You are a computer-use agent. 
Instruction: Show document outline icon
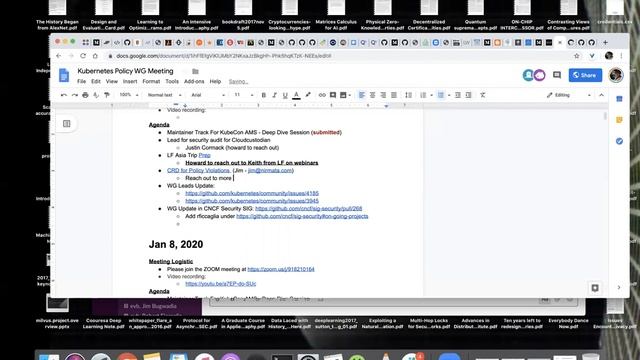click(67, 124)
